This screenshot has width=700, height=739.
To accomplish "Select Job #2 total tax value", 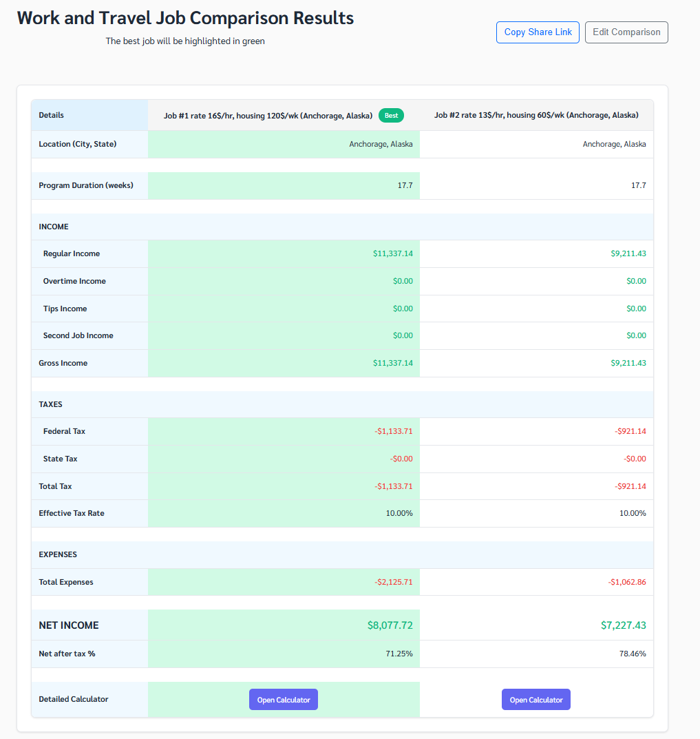I will pyautogui.click(x=630, y=486).
